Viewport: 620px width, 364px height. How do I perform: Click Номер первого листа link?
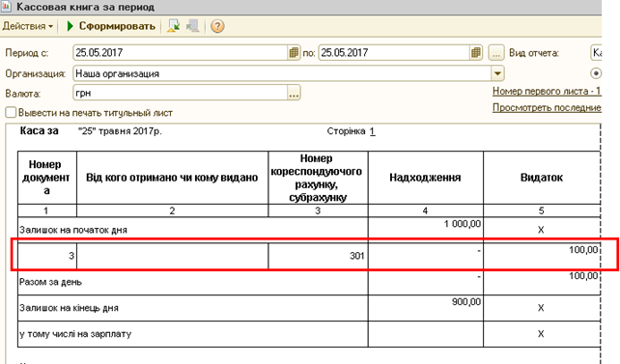[547, 92]
